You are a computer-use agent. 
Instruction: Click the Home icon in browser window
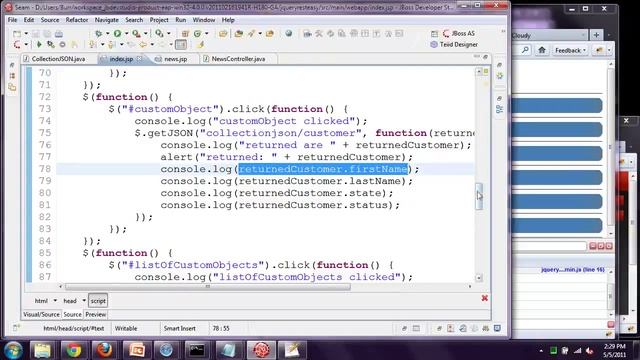point(542,50)
